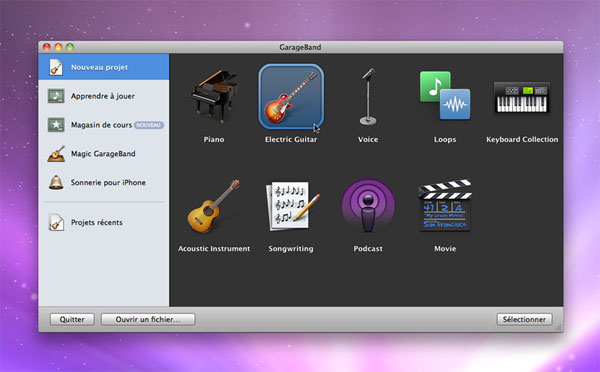
Task: Click the Movie label text
Action: click(445, 248)
